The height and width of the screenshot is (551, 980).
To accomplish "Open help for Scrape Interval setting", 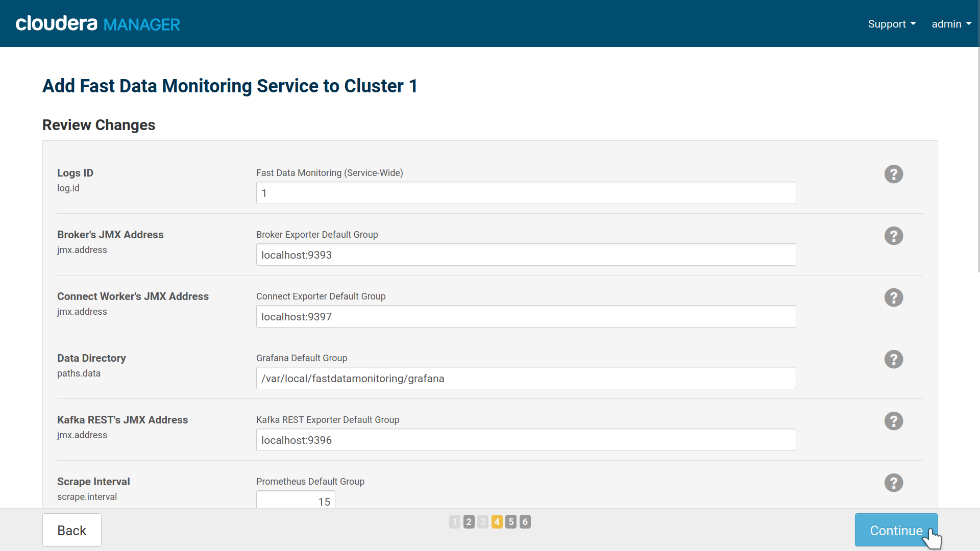I will [x=894, y=483].
